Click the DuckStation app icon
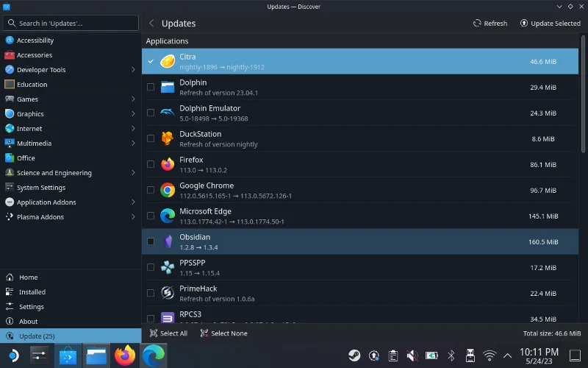This screenshot has height=368, width=588. (x=168, y=138)
